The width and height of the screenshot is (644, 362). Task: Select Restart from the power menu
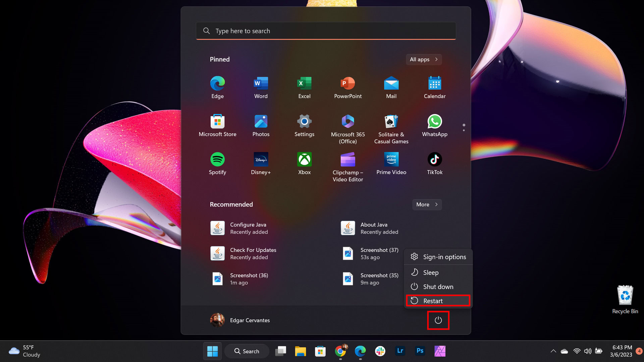pyautogui.click(x=438, y=301)
